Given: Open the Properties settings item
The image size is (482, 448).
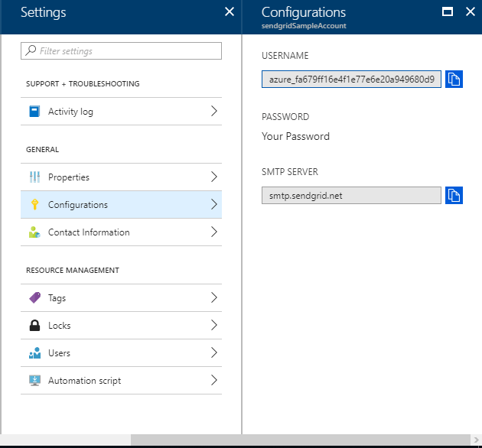Looking at the screenshot, I should tap(121, 177).
